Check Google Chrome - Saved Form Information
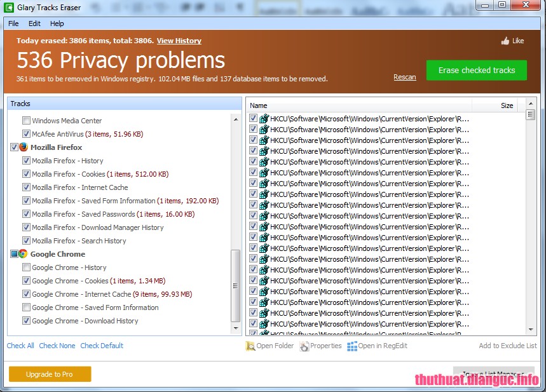This screenshot has width=546, height=392. (x=26, y=308)
